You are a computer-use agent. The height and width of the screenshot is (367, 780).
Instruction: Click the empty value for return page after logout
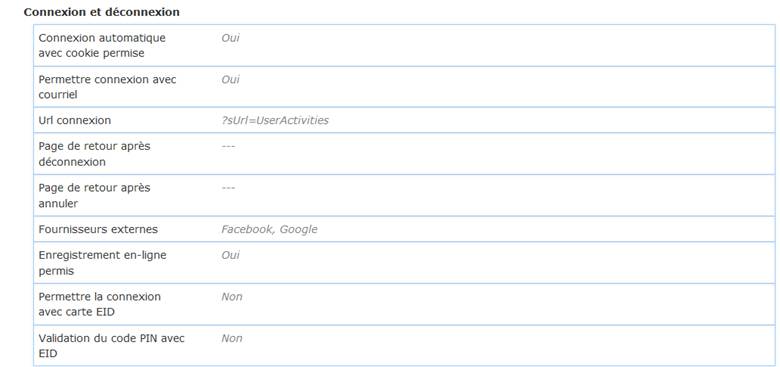pyautogui.click(x=228, y=146)
